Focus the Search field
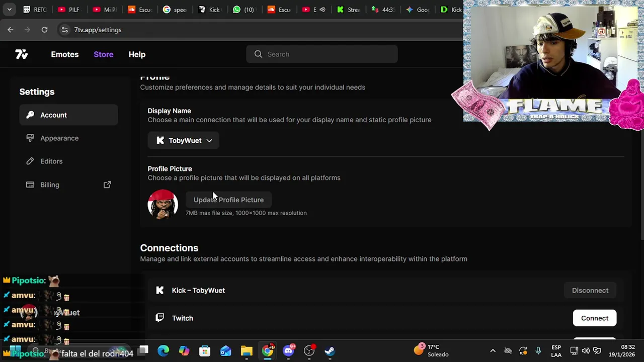 click(x=322, y=54)
